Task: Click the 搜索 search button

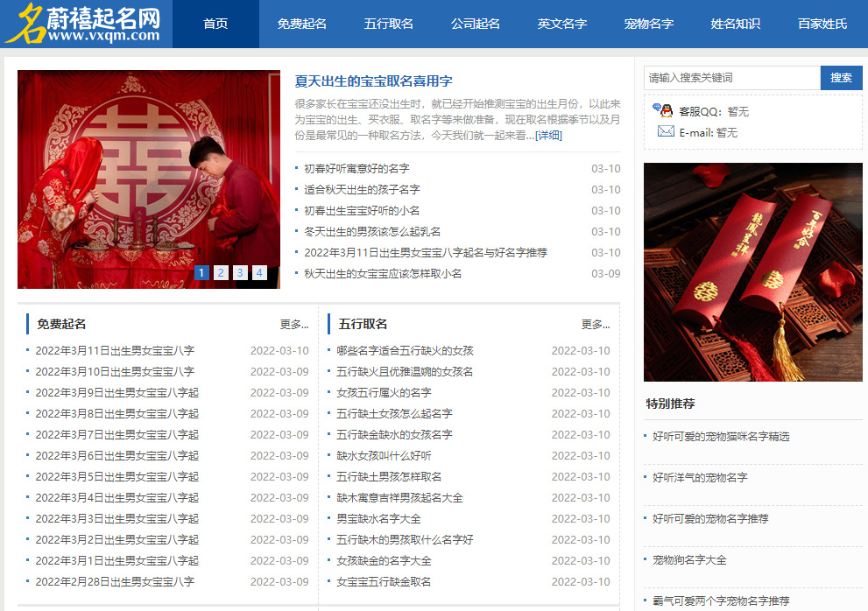Action: point(842,78)
